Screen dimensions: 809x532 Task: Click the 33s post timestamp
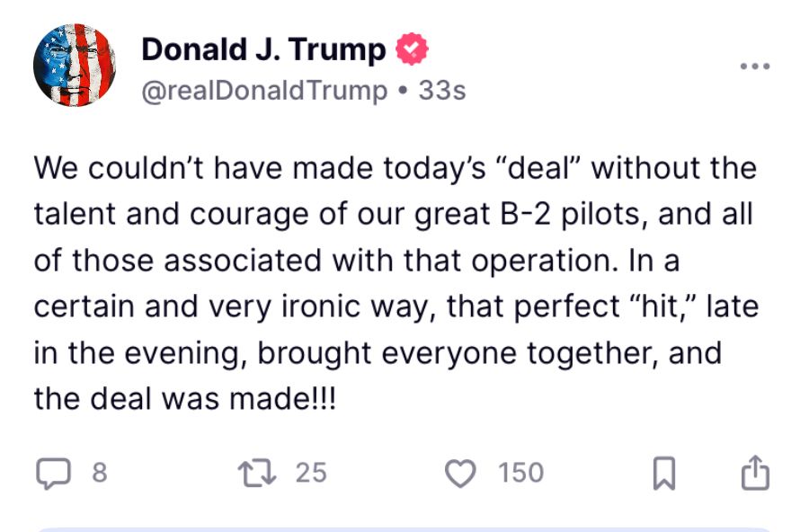(442, 90)
